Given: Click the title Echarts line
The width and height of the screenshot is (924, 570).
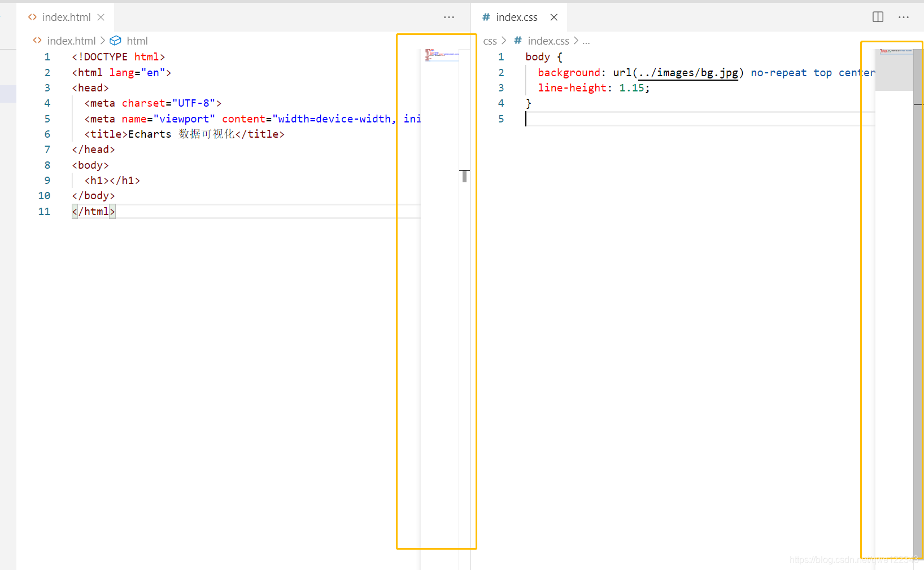Looking at the screenshot, I should point(184,134).
